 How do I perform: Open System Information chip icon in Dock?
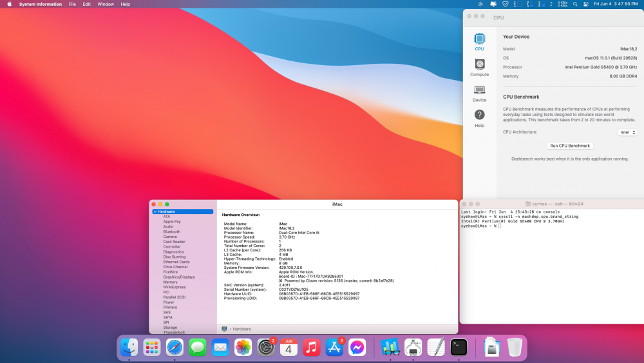(413, 348)
